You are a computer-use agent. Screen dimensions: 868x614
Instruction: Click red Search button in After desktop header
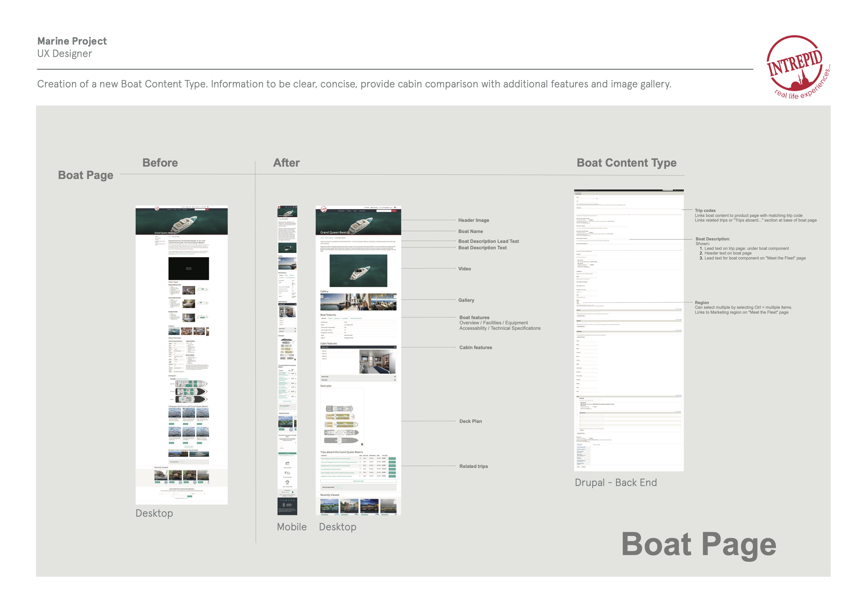click(x=394, y=211)
